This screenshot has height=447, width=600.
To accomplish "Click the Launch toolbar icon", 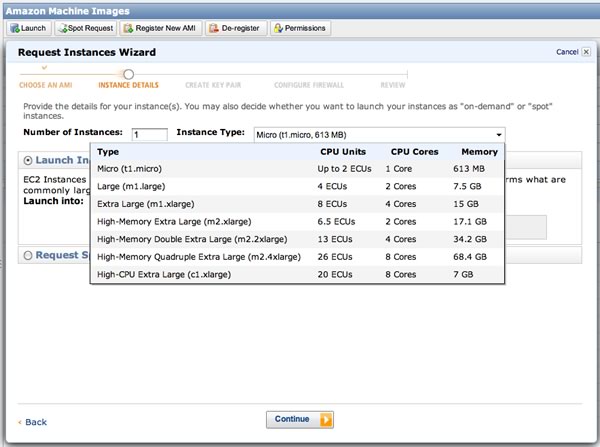I will click(x=13, y=28).
